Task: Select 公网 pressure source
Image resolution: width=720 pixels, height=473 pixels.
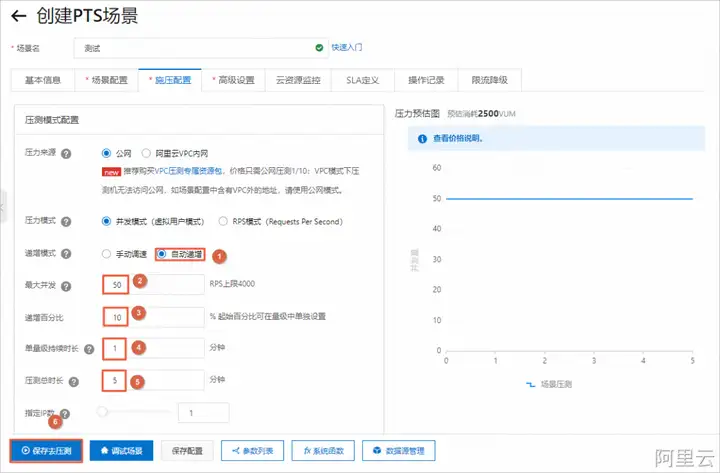Action: pyautogui.click(x=107, y=153)
